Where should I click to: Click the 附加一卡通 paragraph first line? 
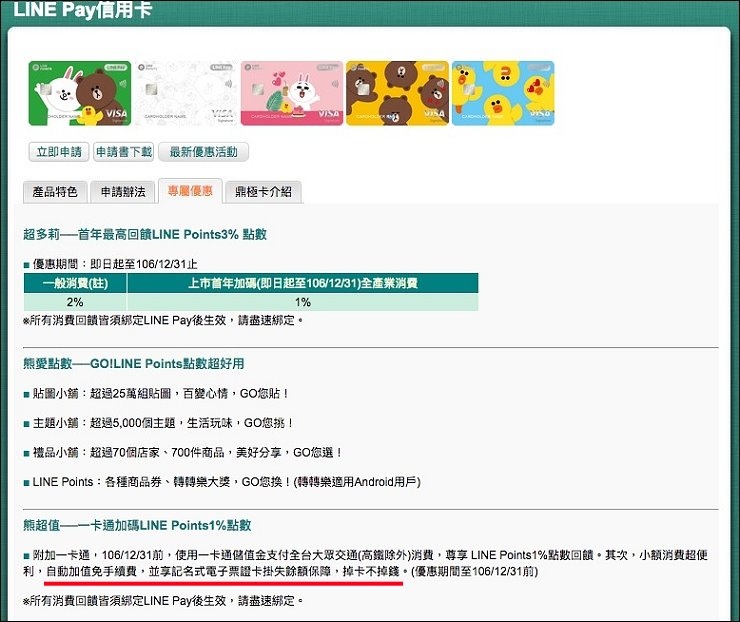[x=366, y=555]
